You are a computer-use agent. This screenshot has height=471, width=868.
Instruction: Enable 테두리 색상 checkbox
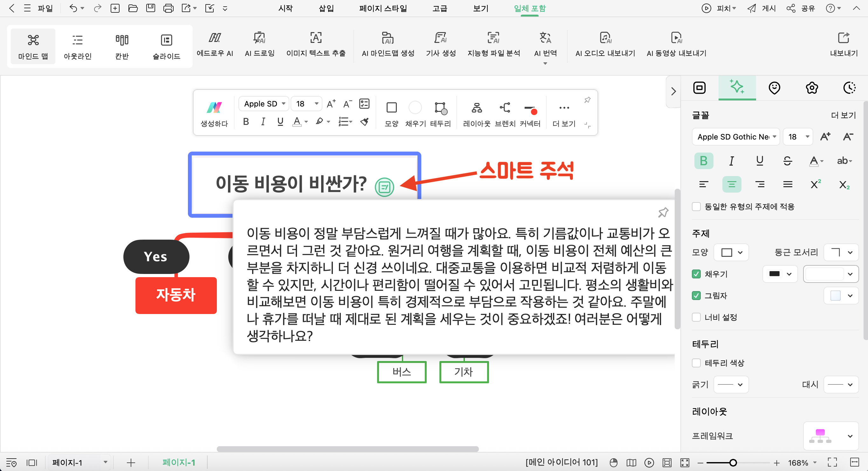pyautogui.click(x=696, y=363)
